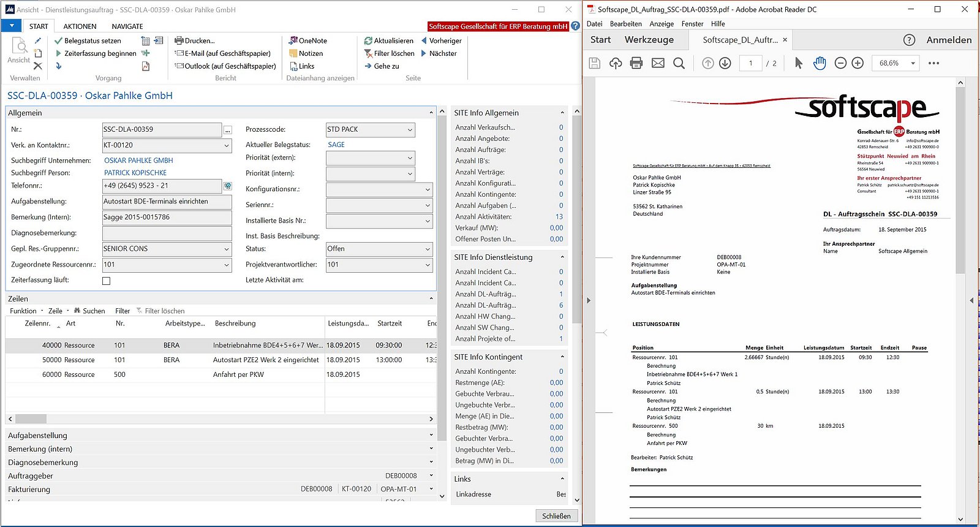This screenshot has height=527, width=980.
Task: Collapse SITE Info Dienstleistung panel
Action: pos(562,257)
